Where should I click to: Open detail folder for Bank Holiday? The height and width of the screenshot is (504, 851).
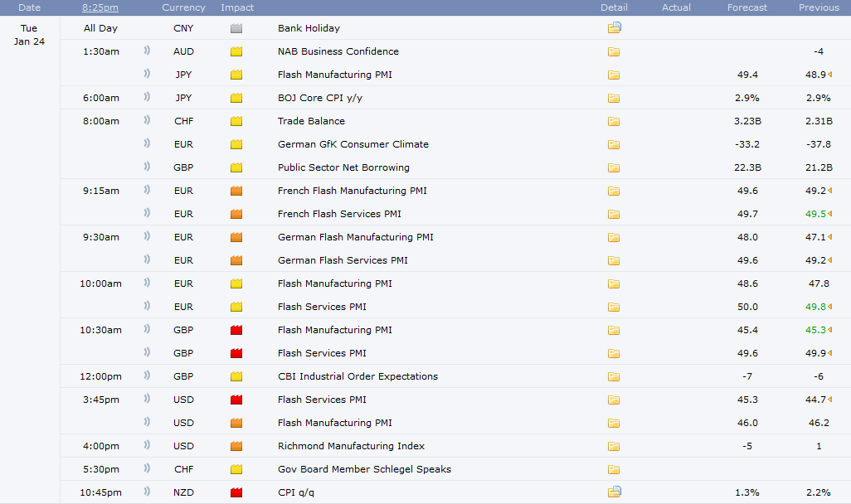click(x=614, y=27)
